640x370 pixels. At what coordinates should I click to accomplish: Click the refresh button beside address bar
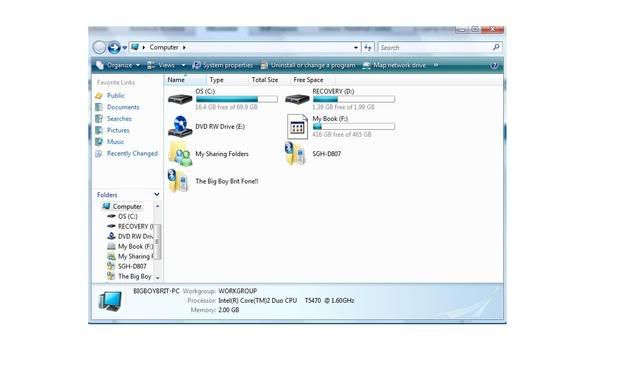[x=368, y=47]
